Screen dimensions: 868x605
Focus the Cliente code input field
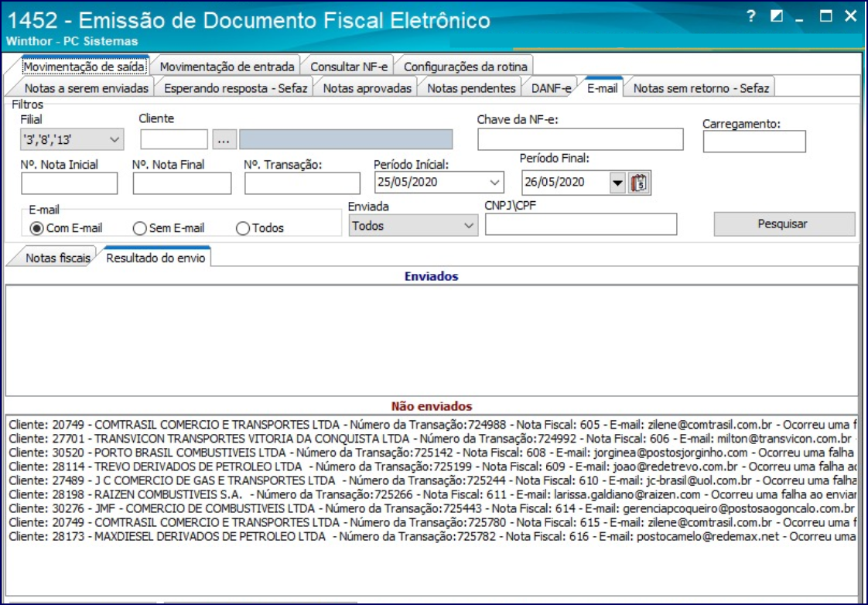174,139
